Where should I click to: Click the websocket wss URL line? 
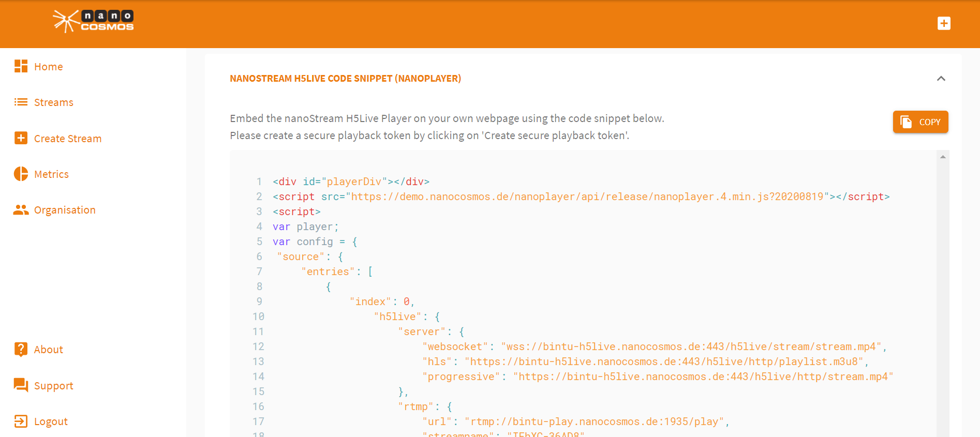[x=654, y=346]
